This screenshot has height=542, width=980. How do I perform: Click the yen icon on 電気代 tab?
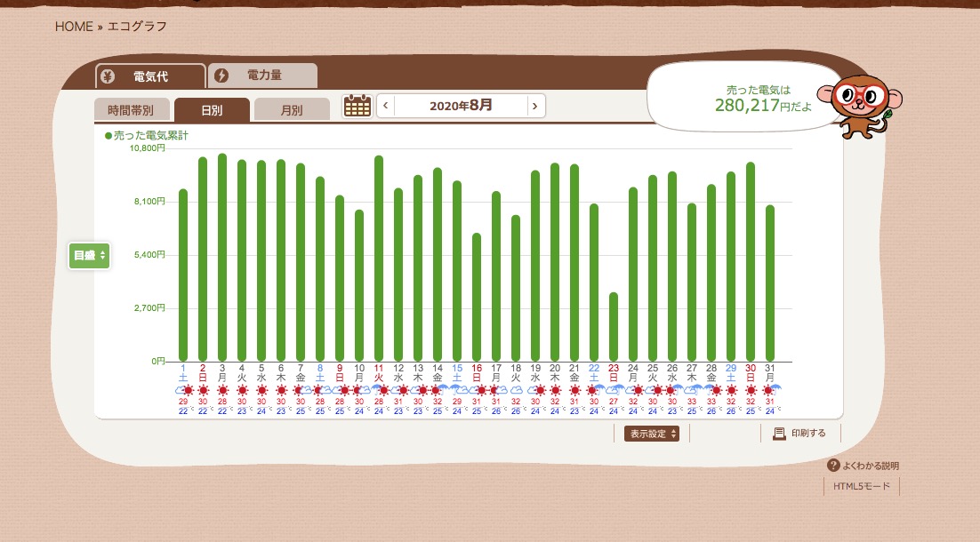coord(108,76)
